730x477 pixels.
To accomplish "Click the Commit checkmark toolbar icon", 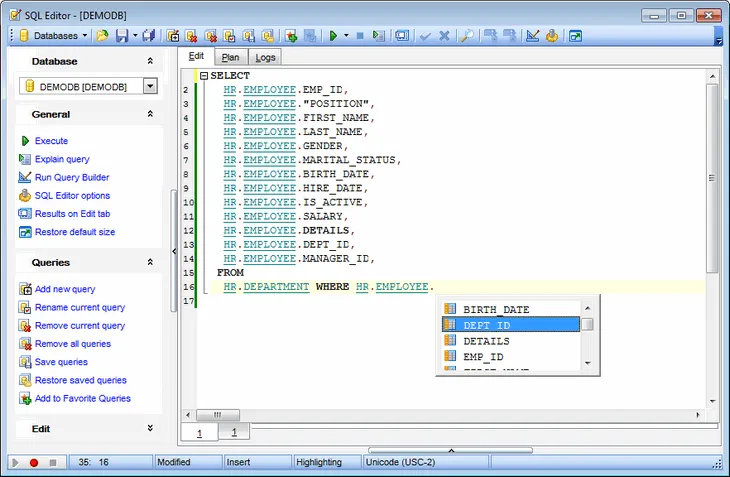I will [425, 36].
